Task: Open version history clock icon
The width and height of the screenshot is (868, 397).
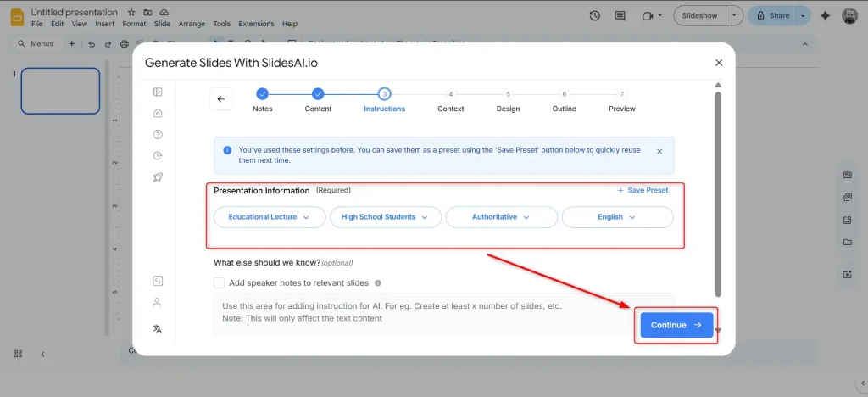Action: pyautogui.click(x=594, y=16)
